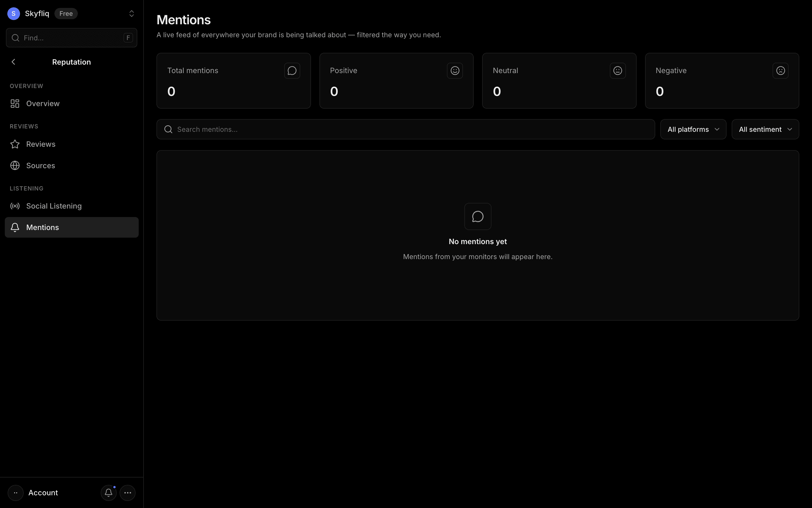The height and width of the screenshot is (508, 812).
Task: Focus the Find search field
Action: point(71,38)
